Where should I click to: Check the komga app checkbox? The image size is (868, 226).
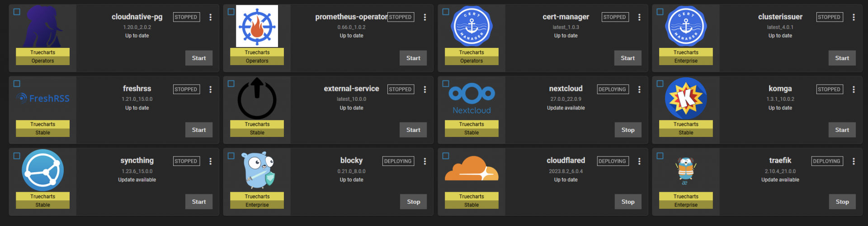click(660, 84)
